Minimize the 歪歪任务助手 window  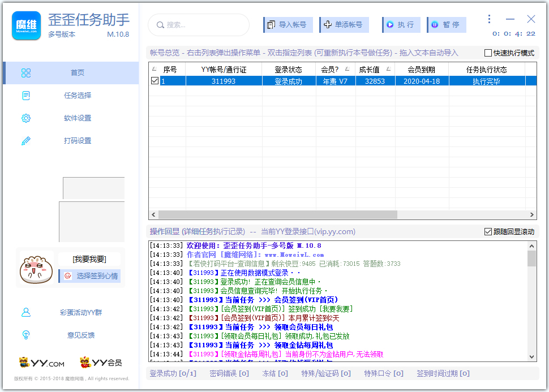(x=510, y=19)
